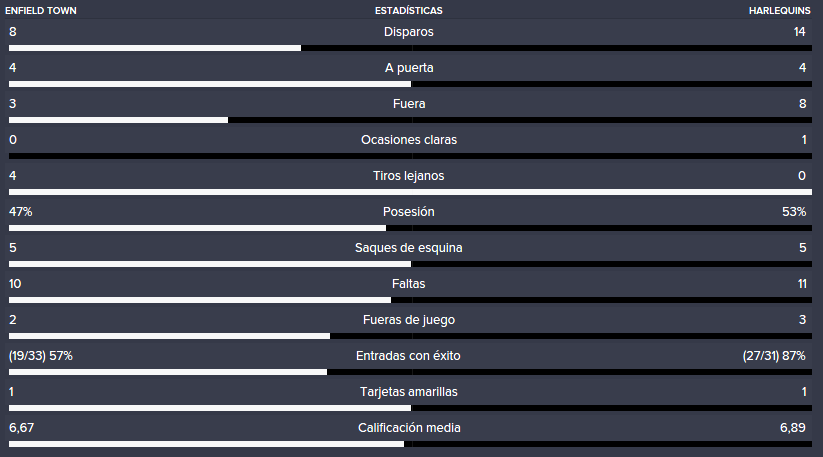This screenshot has width=823, height=457.
Task: Select the ESTADÍSTICAS heading
Action: (x=409, y=10)
